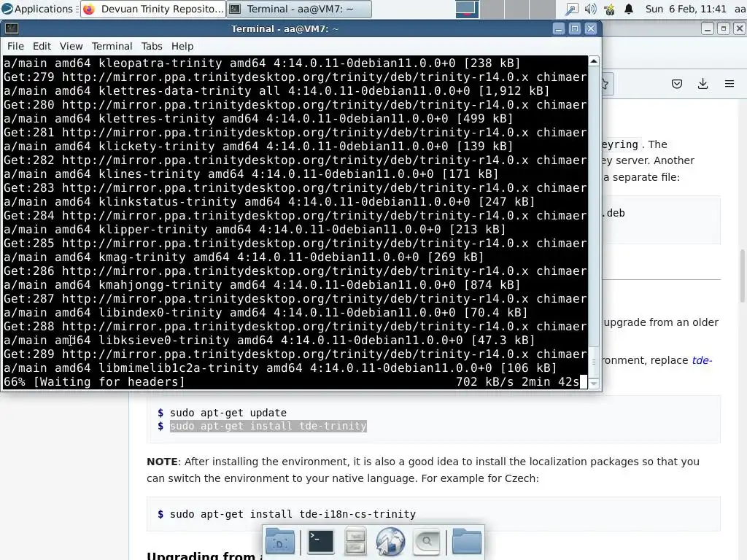The image size is (747, 560).
Task: Click the terminal scrollbar thumb
Action: 594,362
